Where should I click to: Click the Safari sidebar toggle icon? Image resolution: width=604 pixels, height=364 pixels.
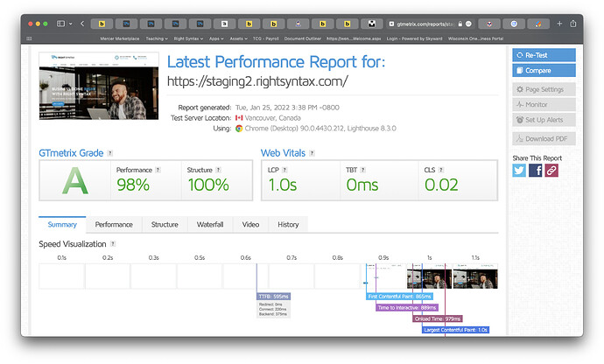(x=61, y=24)
